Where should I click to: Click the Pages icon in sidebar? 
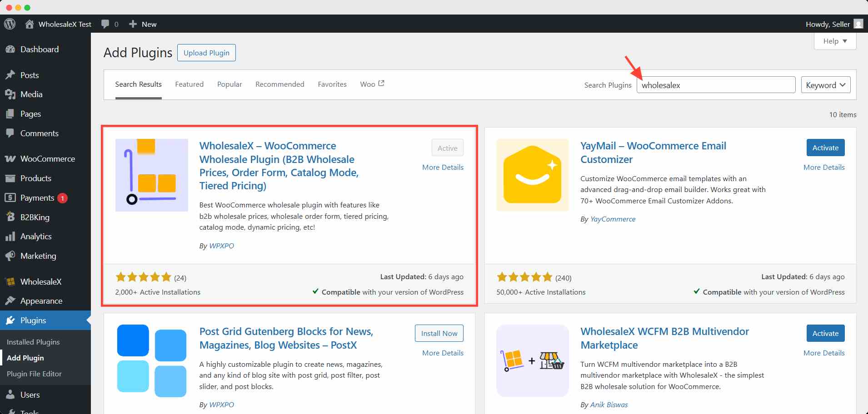(10, 114)
